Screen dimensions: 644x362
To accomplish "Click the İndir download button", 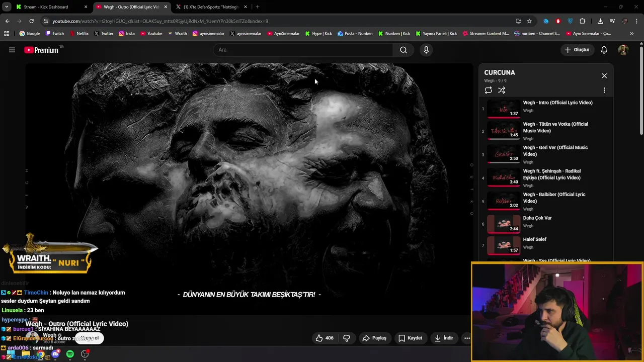I will click(444, 338).
